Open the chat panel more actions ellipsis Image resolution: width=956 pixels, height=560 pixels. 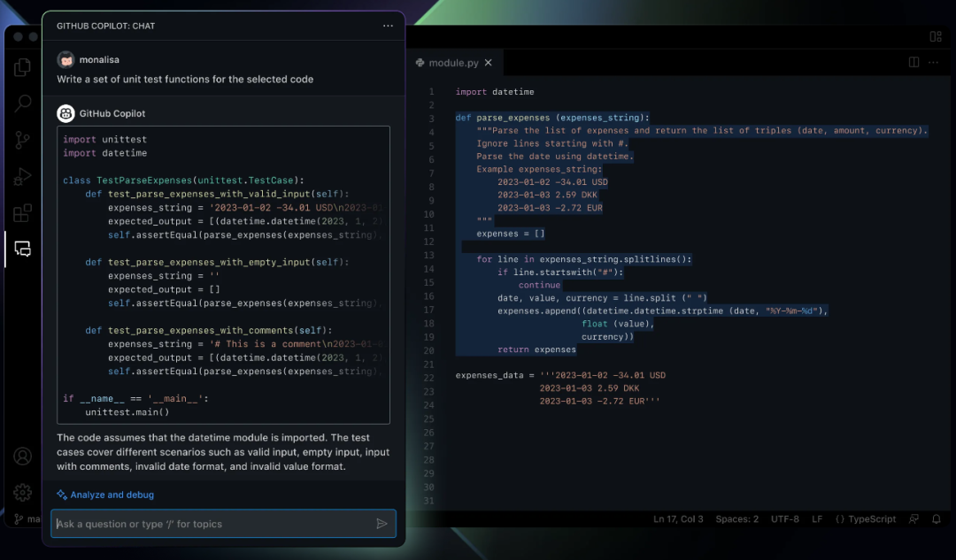coord(388,26)
